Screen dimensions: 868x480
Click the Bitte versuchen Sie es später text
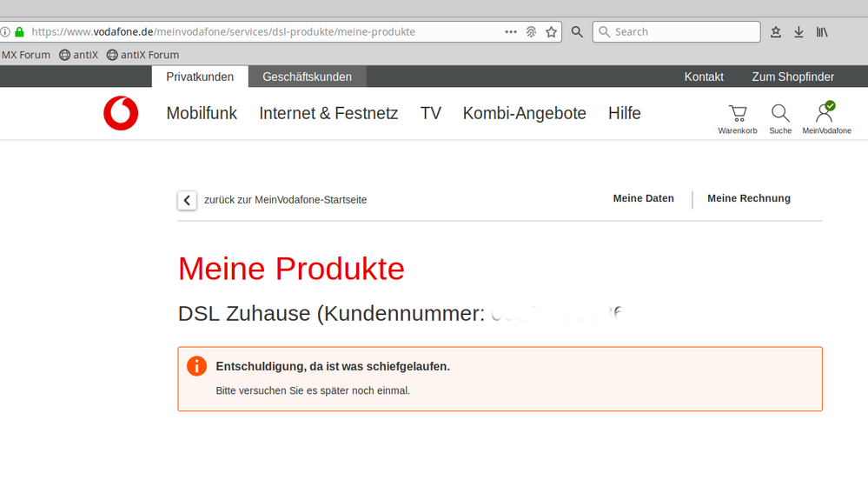[313, 390]
